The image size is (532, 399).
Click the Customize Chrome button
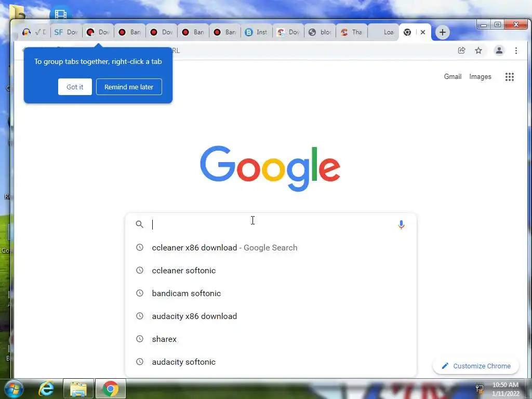click(476, 366)
